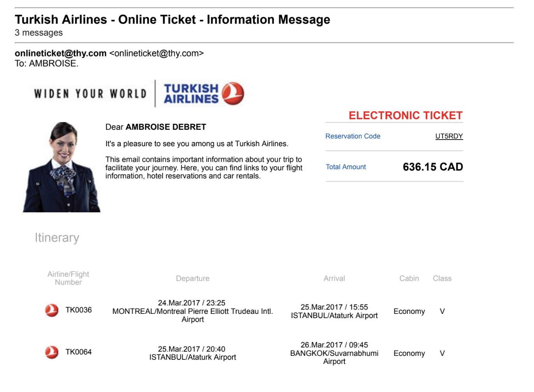This screenshot has width=534, height=392.
Task: Click the Cabin column header
Action: pos(409,278)
